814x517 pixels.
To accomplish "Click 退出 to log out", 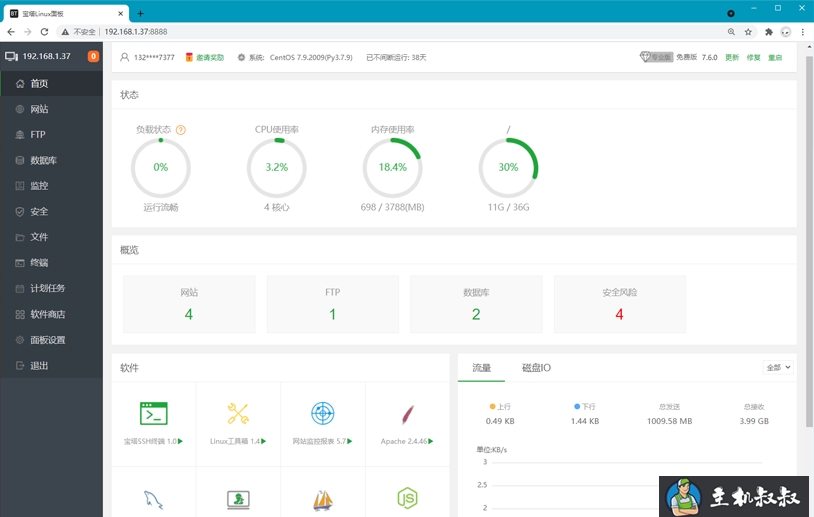I will pos(51,365).
